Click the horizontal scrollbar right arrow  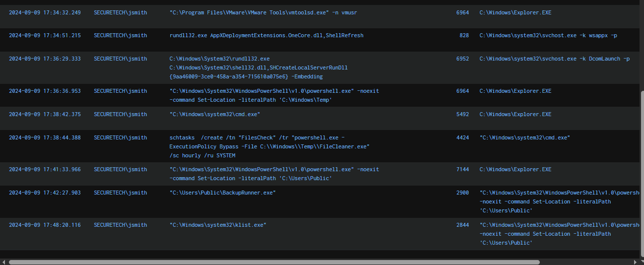[x=635, y=262]
